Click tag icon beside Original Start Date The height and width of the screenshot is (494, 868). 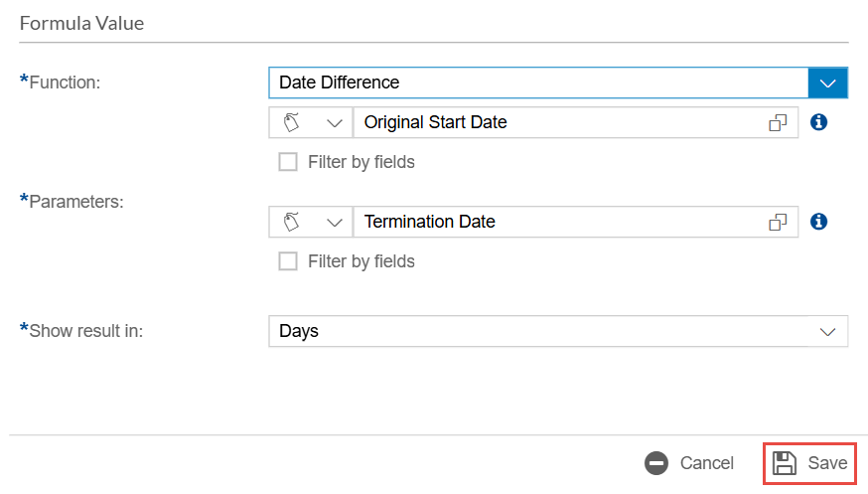point(292,123)
